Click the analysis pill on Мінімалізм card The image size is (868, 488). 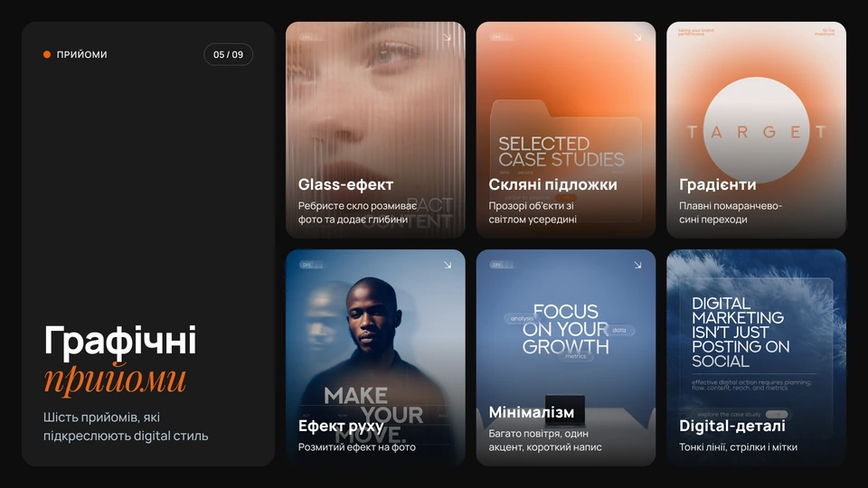point(522,319)
